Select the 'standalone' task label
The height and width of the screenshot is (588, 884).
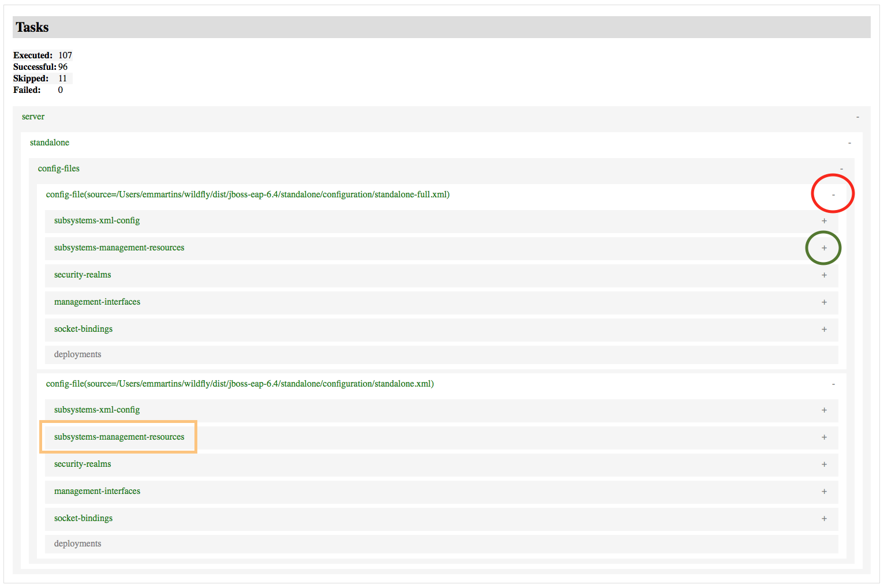[50, 143]
